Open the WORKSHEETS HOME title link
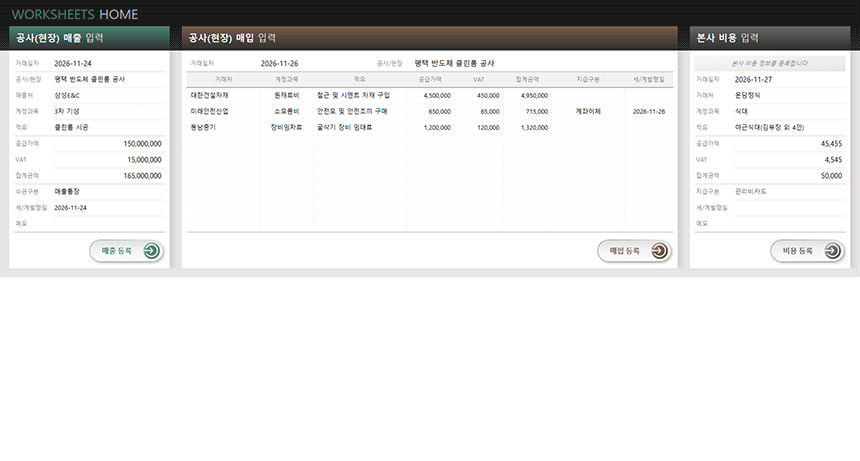 click(x=75, y=14)
